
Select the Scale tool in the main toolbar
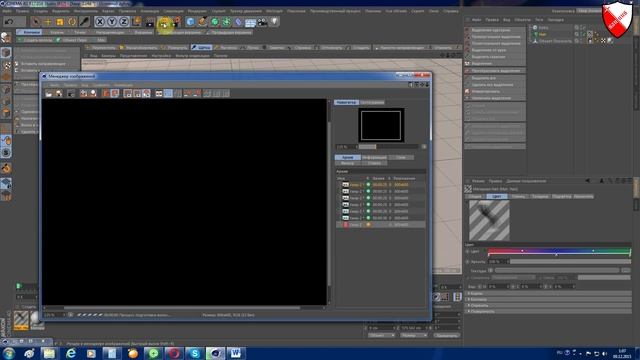pyautogui.click(x=60, y=21)
